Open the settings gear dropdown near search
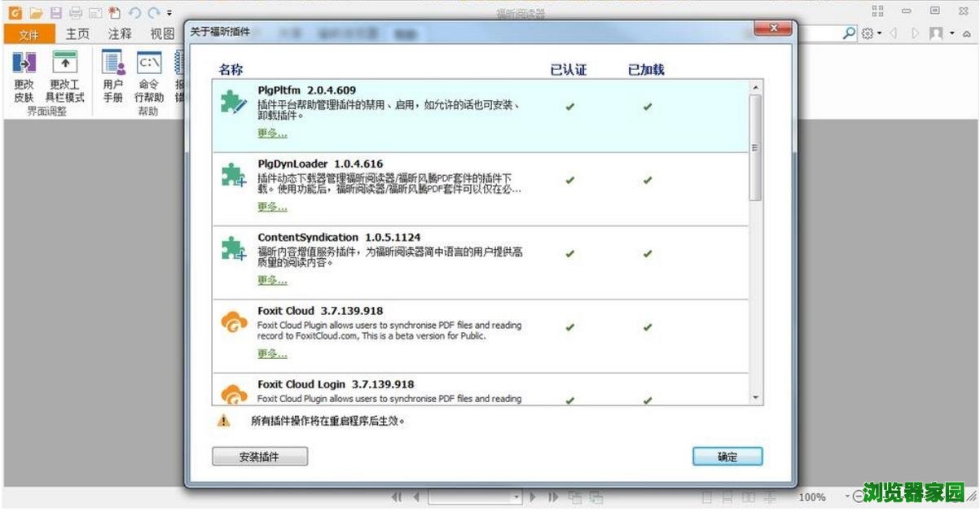This screenshot has width=980, height=512. click(870, 33)
